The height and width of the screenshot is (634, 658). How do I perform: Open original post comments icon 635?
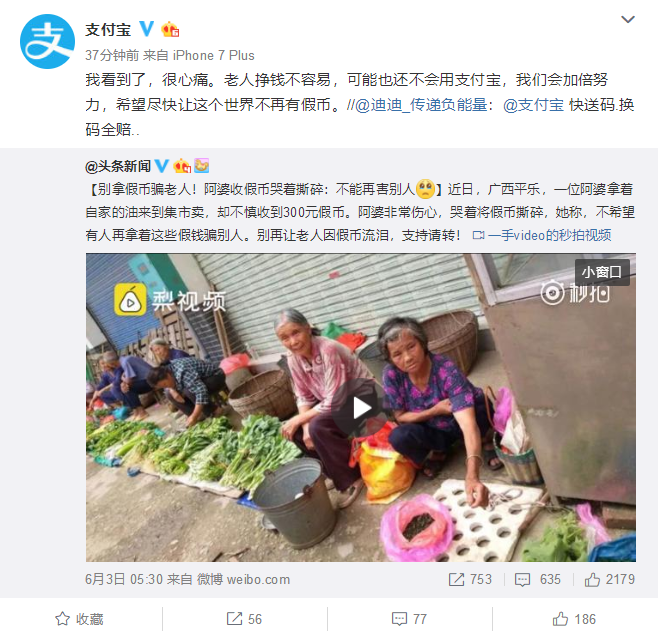(538, 579)
